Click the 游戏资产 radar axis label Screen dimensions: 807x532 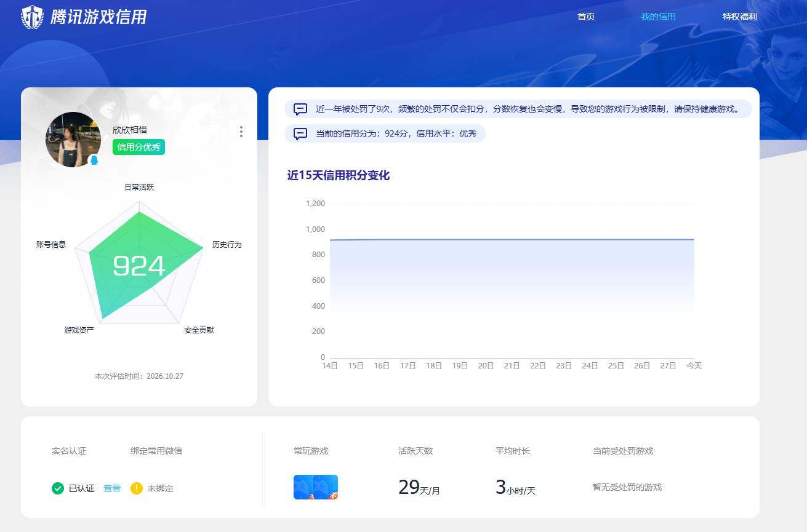(79, 330)
